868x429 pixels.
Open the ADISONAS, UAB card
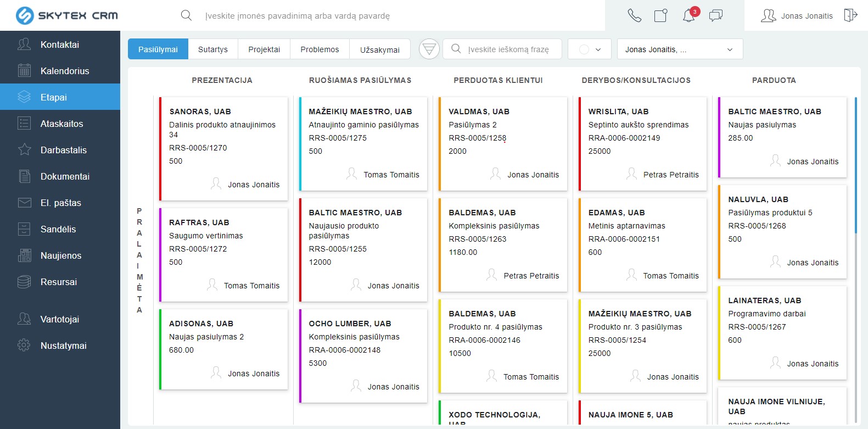(x=223, y=349)
